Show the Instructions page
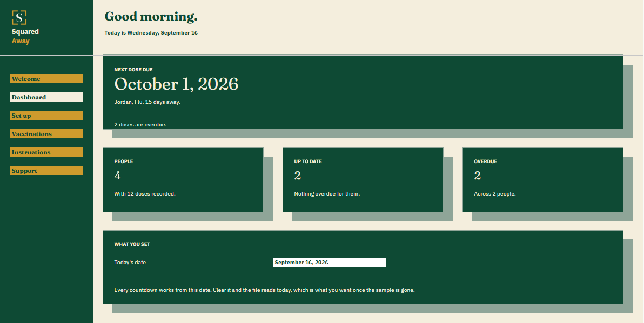 click(x=46, y=152)
